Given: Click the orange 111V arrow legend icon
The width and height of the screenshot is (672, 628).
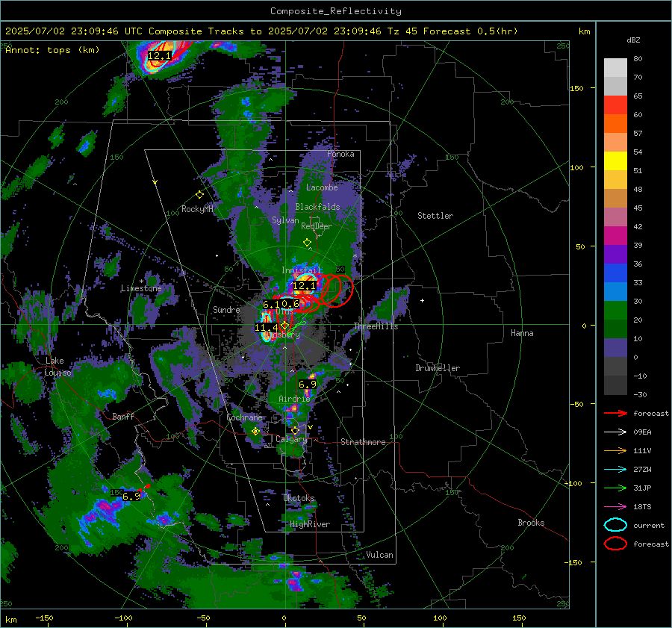Looking at the screenshot, I should [615, 450].
